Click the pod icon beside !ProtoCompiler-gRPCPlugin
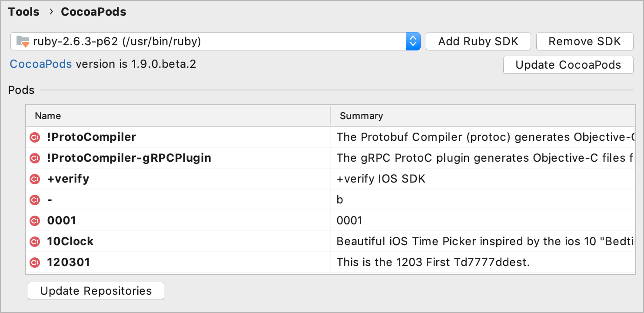The image size is (644, 313). pos(34,158)
